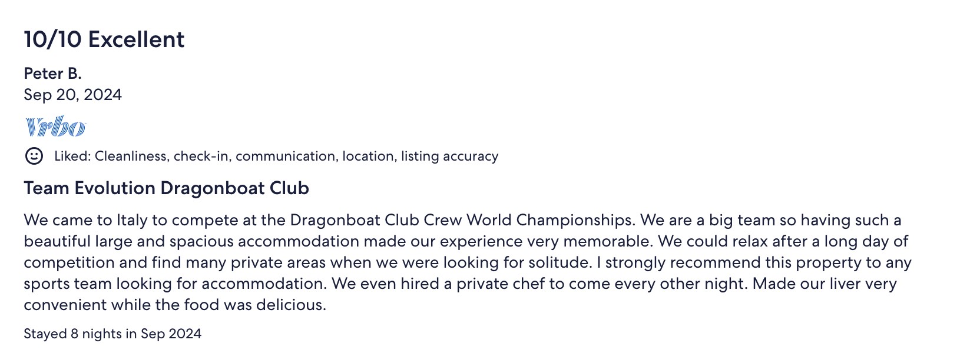Click the review date Sep 20, 2024
980x353 pixels.
point(72,95)
